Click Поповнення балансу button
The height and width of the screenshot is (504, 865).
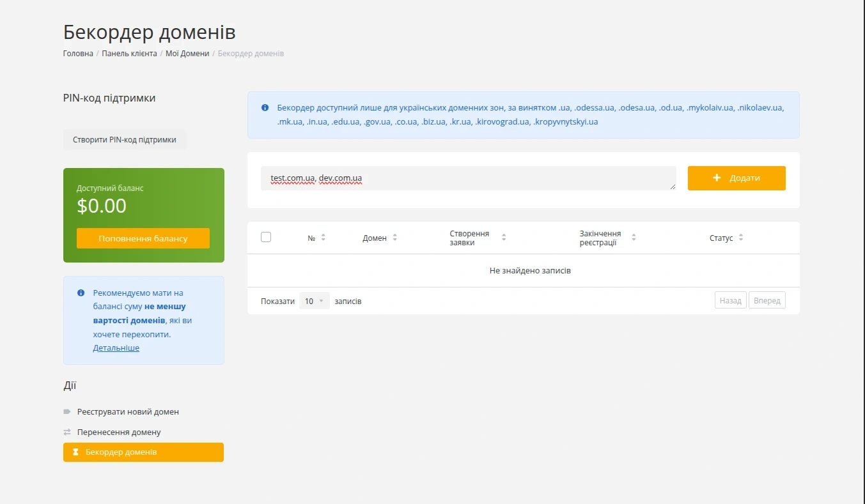point(143,238)
